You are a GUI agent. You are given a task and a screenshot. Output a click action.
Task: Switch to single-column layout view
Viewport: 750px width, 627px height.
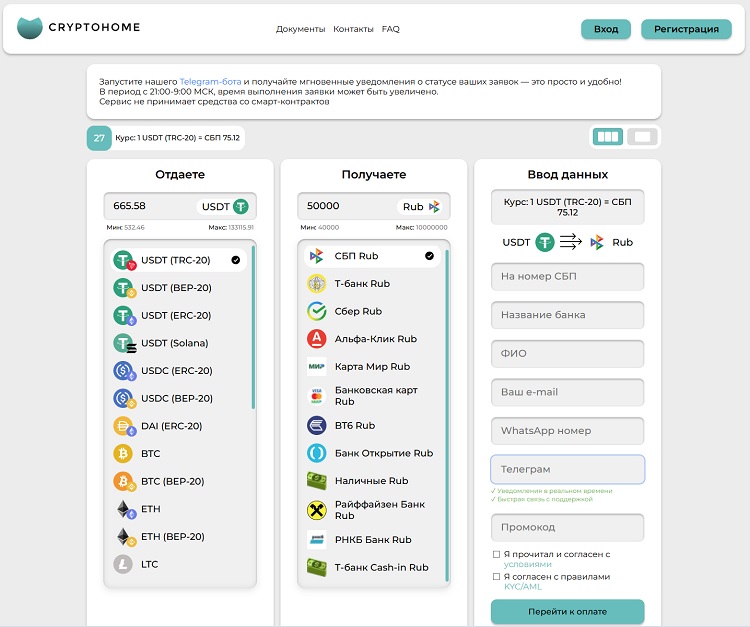point(642,137)
